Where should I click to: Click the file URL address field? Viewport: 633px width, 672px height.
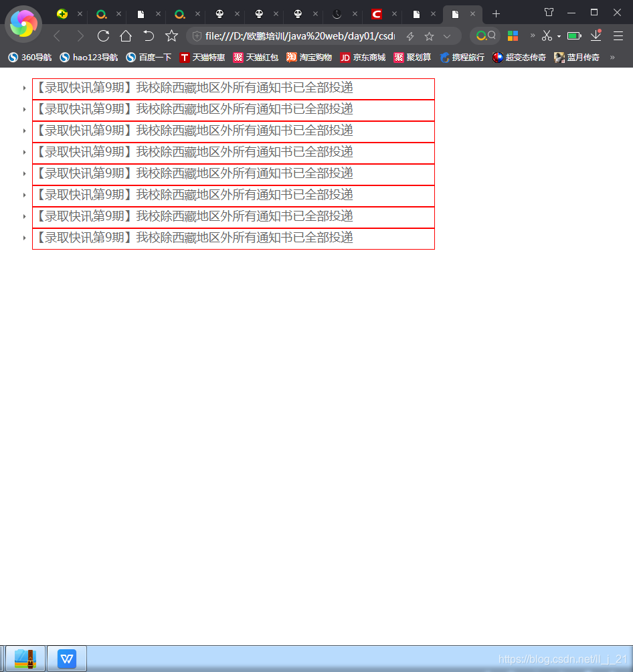[x=300, y=36]
